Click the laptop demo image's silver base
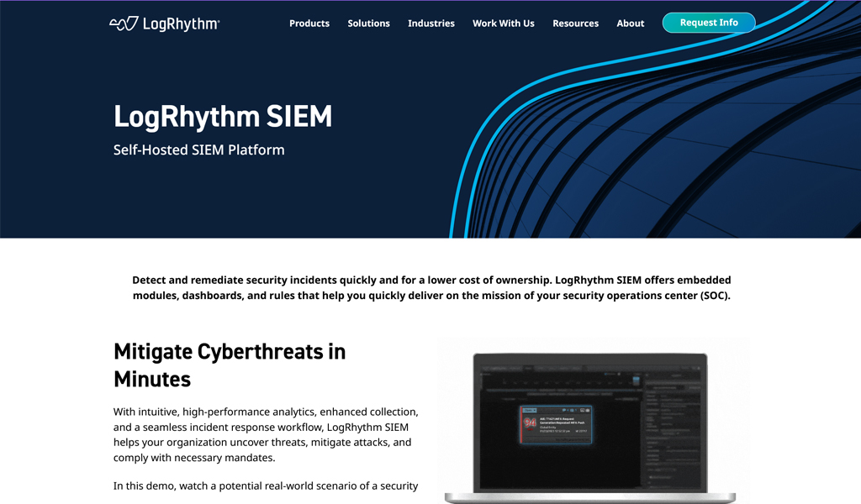 pyautogui.click(x=589, y=497)
